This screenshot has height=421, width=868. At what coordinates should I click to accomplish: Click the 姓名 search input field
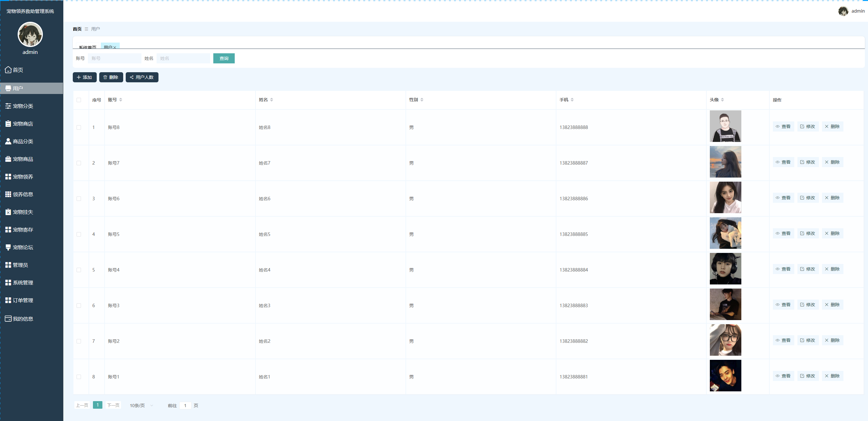coord(183,58)
